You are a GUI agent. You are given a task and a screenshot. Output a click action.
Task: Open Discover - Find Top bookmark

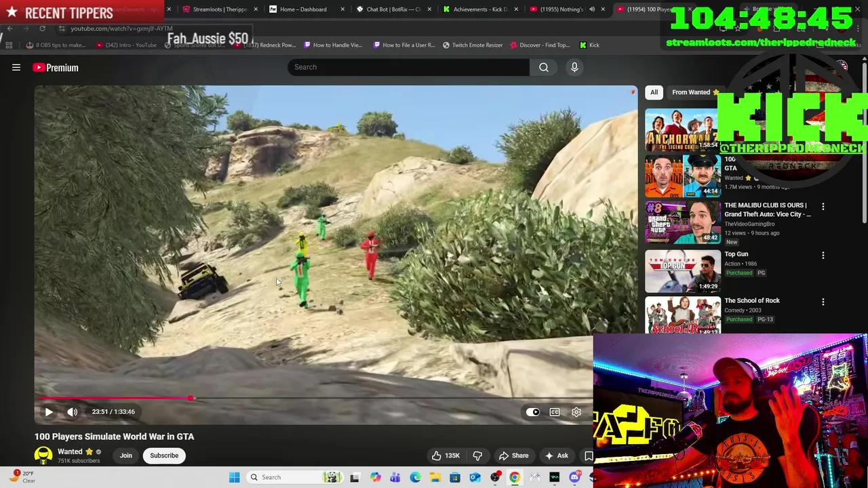click(540, 45)
